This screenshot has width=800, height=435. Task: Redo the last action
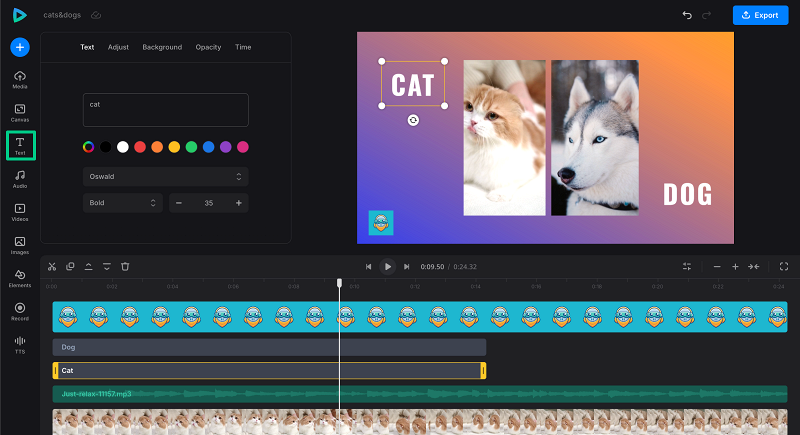pyautogui.click(x=707, y=15)
